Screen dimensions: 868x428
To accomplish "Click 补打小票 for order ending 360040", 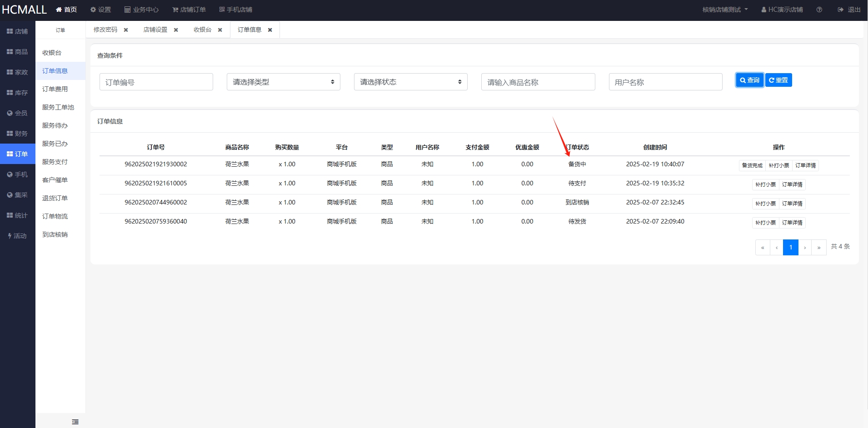I will pos(766,223).
